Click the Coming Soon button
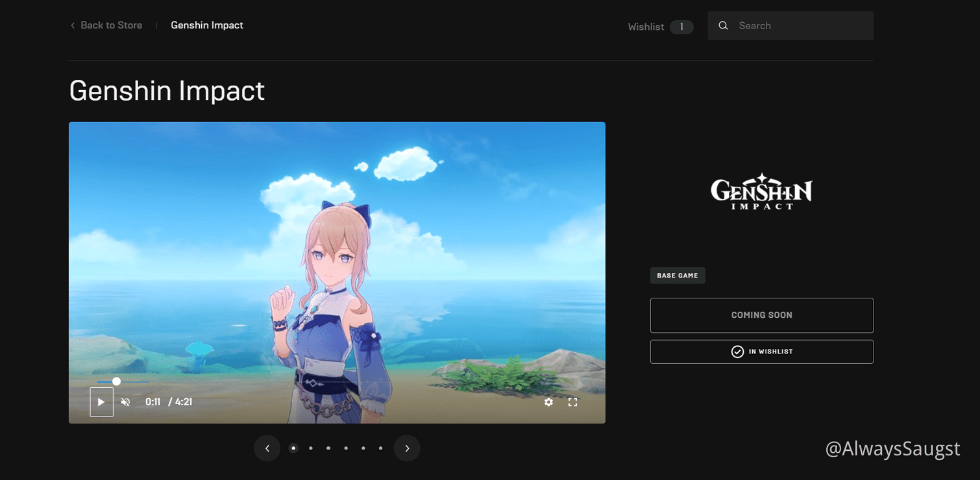This screenshot has width=980, height=480. [x=761, y=315]
